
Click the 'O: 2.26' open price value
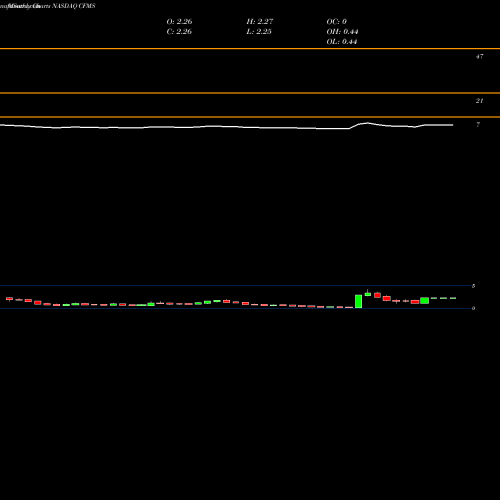tap(179, 22)
